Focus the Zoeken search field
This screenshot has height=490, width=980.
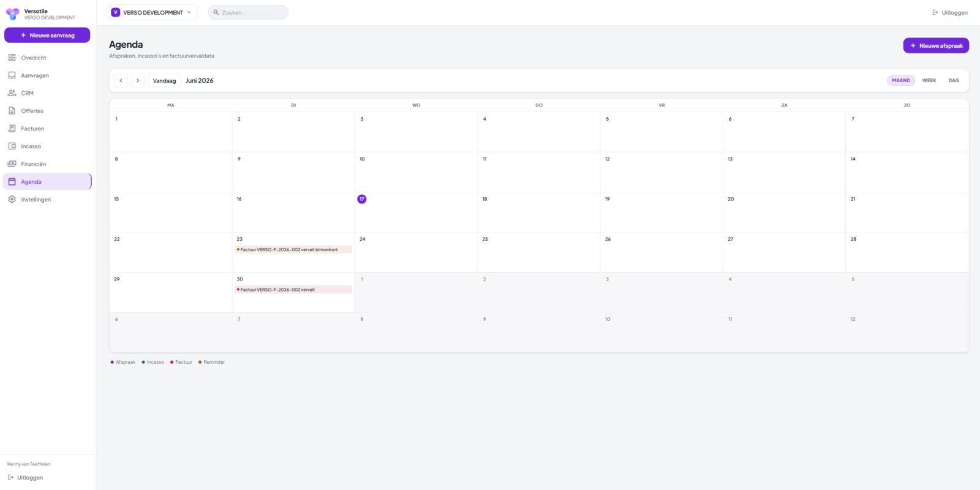(x=248, y=12)
